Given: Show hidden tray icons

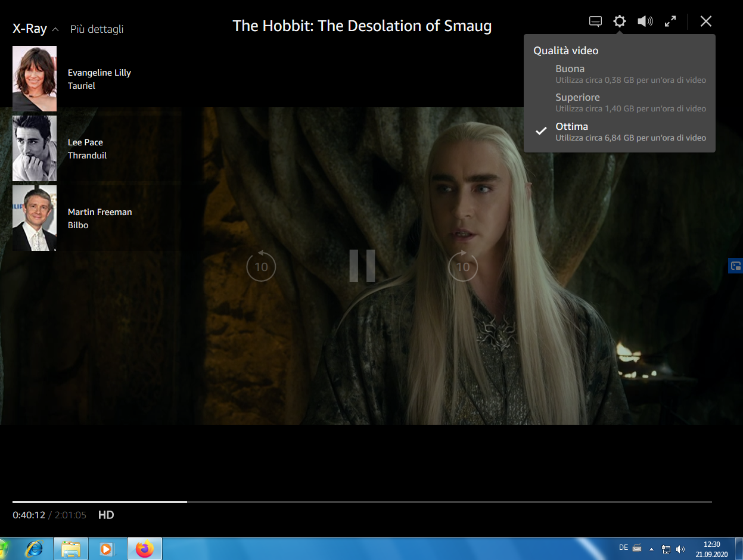Looking at the screenshot, I should 651,549.
